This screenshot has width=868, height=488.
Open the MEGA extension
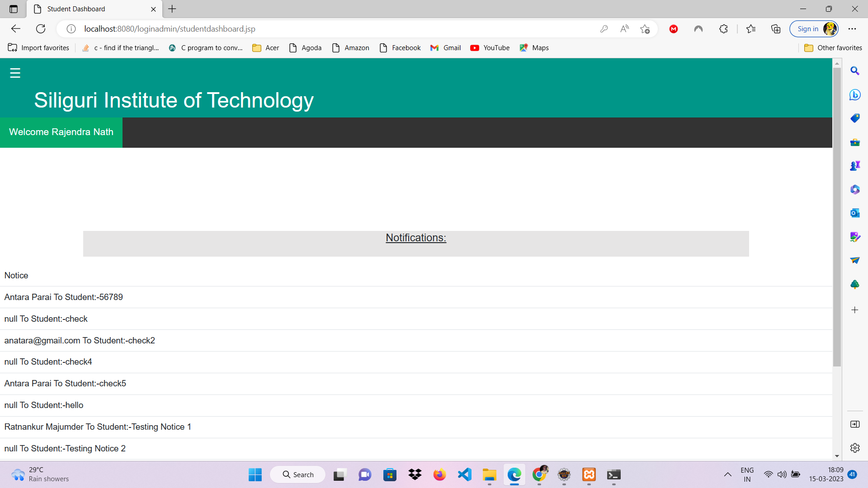tap(673, 28)
